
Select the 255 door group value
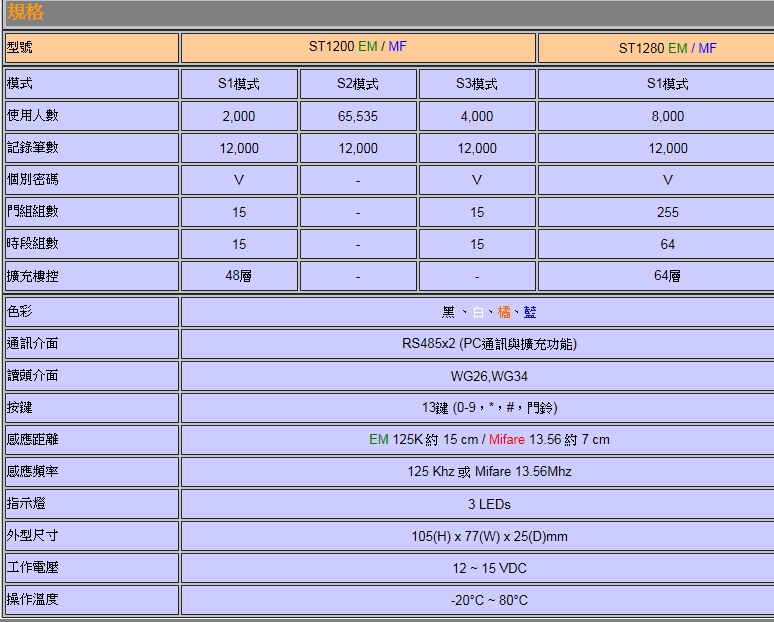coord(667,212)
